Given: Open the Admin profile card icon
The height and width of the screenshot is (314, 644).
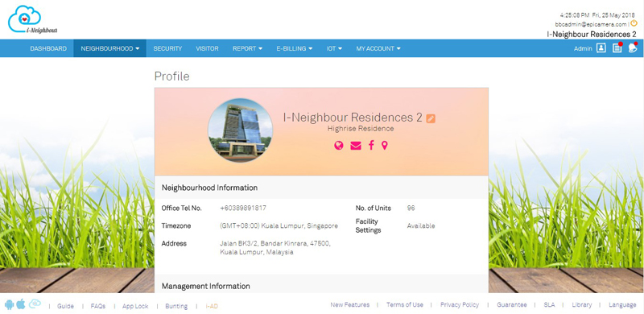Looking at the screenshot, I should (601, 48).
